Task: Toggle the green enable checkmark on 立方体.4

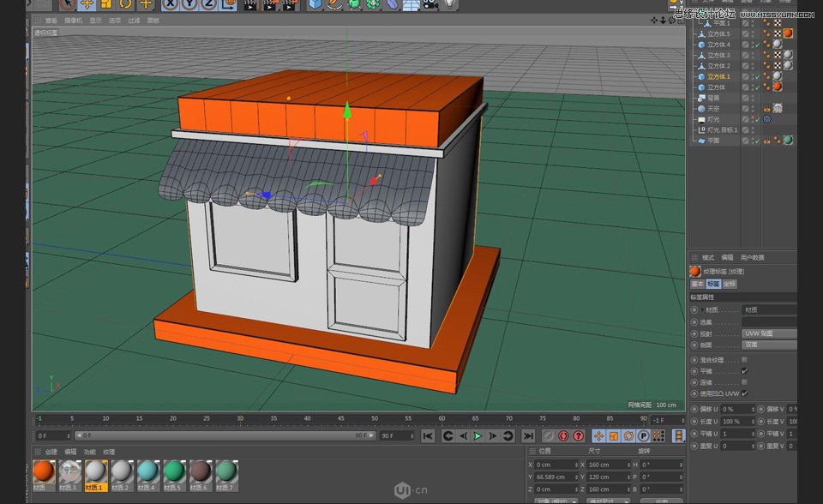Action: tap(756, 45)
